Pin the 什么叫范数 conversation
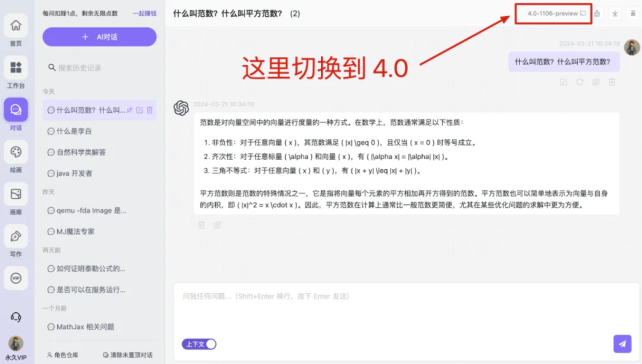 [130, 110]
